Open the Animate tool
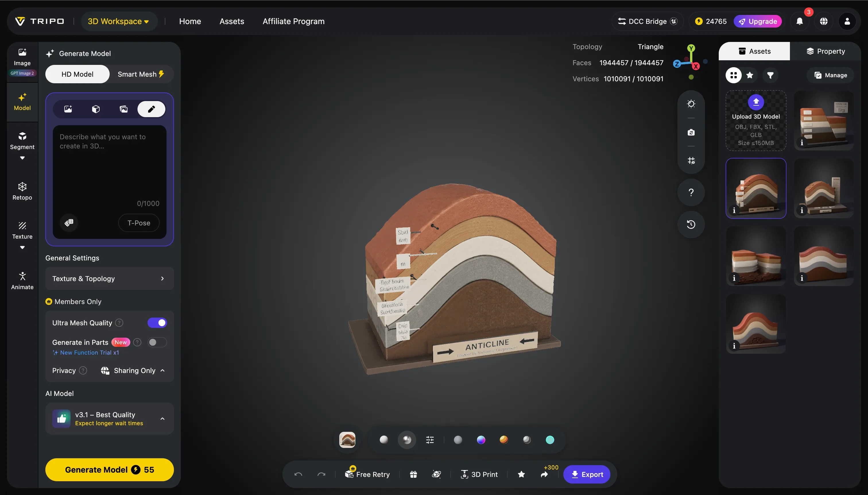The height and width of the screenshot is (495, 868). point(22,281)
